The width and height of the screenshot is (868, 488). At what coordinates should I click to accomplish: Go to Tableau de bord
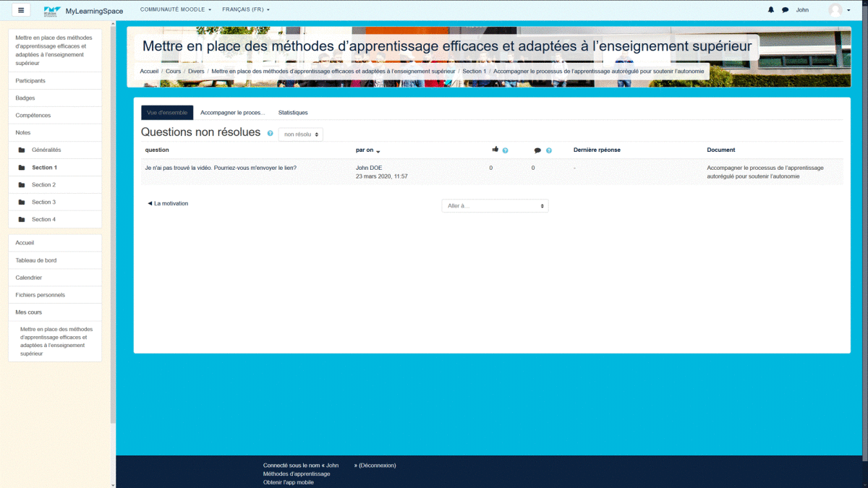click(x=55, y=260)
